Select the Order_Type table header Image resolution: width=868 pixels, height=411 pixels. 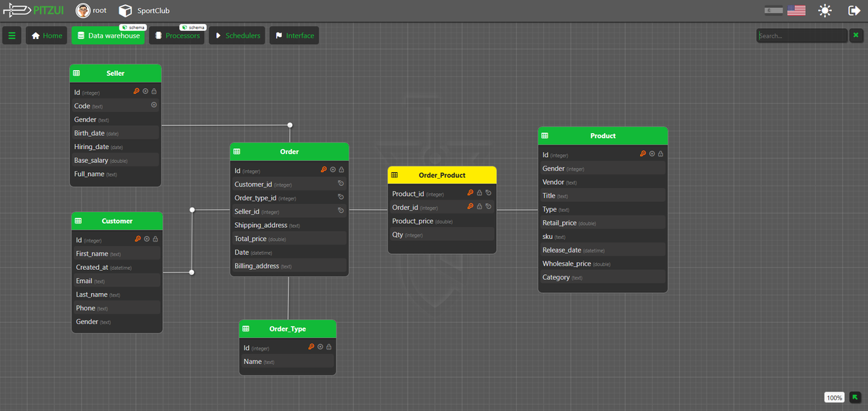288,329
